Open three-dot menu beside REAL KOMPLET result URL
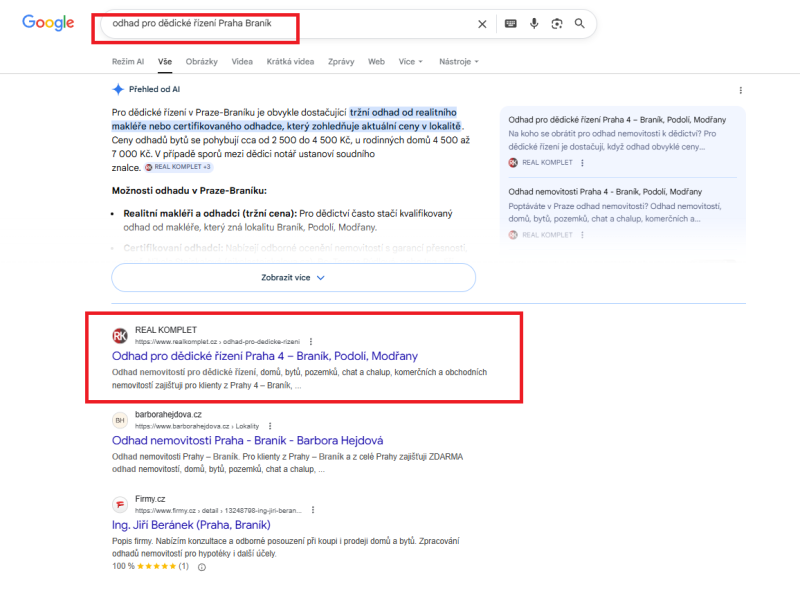This screenshot has width=800, height=589. click(311, 341)
